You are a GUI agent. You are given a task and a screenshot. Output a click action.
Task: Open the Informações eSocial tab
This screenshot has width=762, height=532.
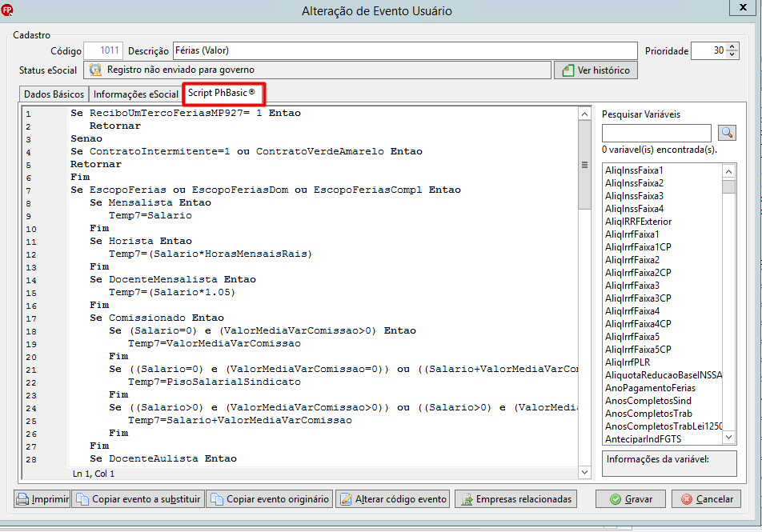135,94
